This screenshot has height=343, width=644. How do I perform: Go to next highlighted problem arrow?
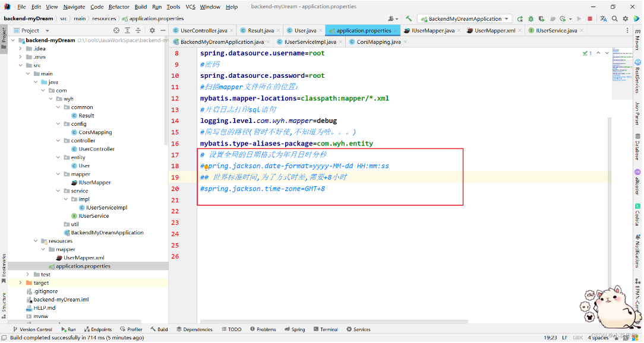coord(607,53)
